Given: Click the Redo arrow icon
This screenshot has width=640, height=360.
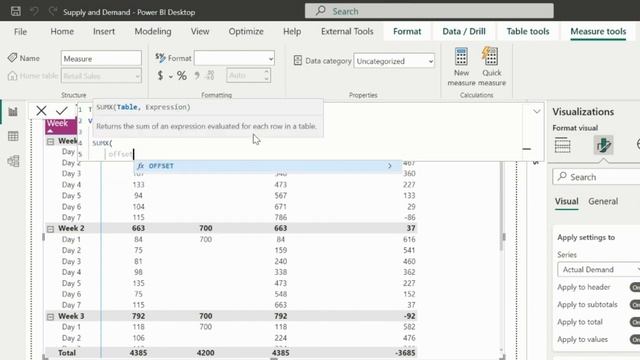Looking at the screenshot, I should 53,11.
